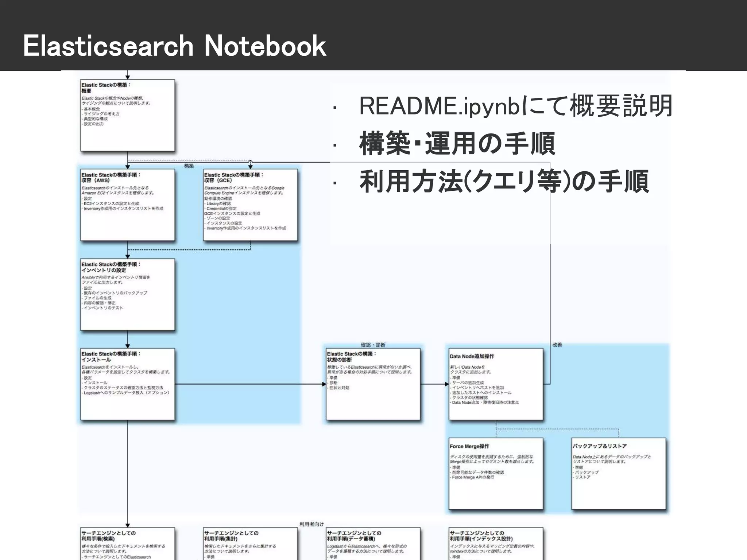Viewport: 747px width, 560px height.
Task: Click the line '削除可能なデータ件数の確認'
Action: tap(477, 472)
